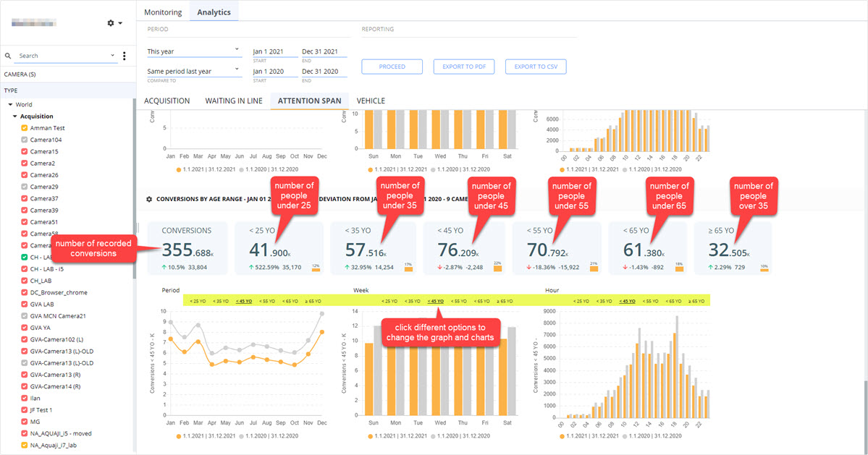Screen dimensions: 868x455
Task: Click the orange bar icon in the < 55 YO card
Action: 594,268
